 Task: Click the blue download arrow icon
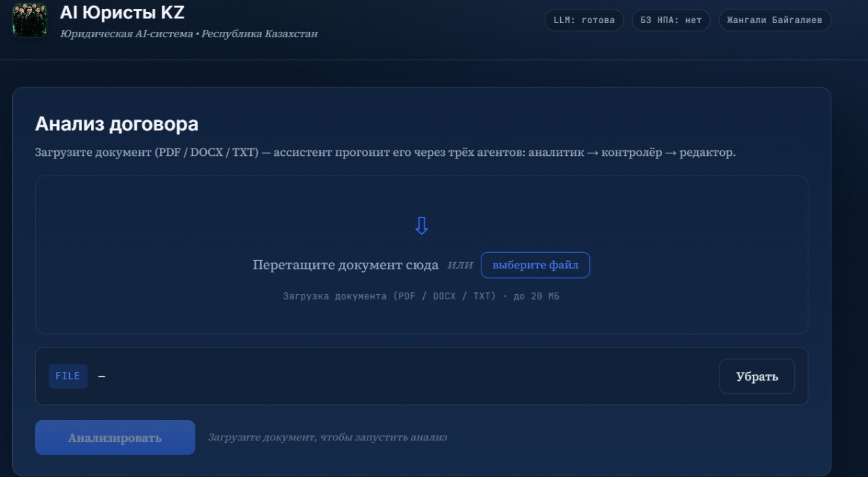(x=421, y=226)
